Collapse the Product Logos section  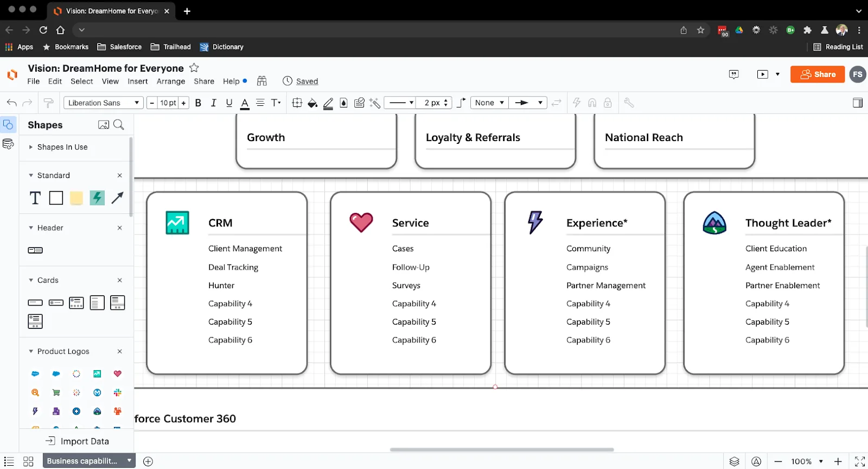click(x=31, y=351)
